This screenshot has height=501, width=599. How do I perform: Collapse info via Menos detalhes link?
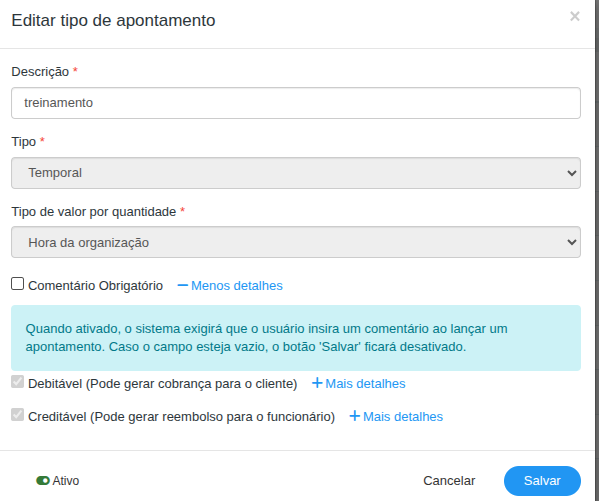tap(230, 285)
